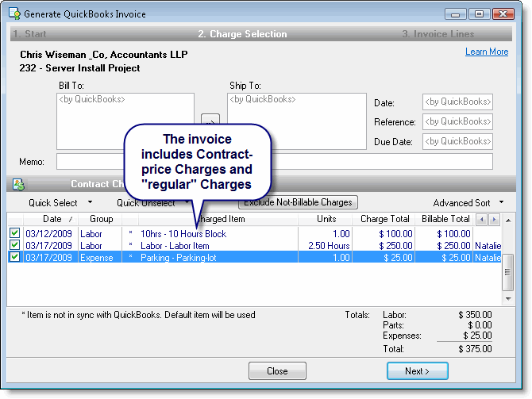Uncheck the 10 Hours Block charge
Image resolution: width=532 pixels, height=399 pixels.
coord(14,234)
